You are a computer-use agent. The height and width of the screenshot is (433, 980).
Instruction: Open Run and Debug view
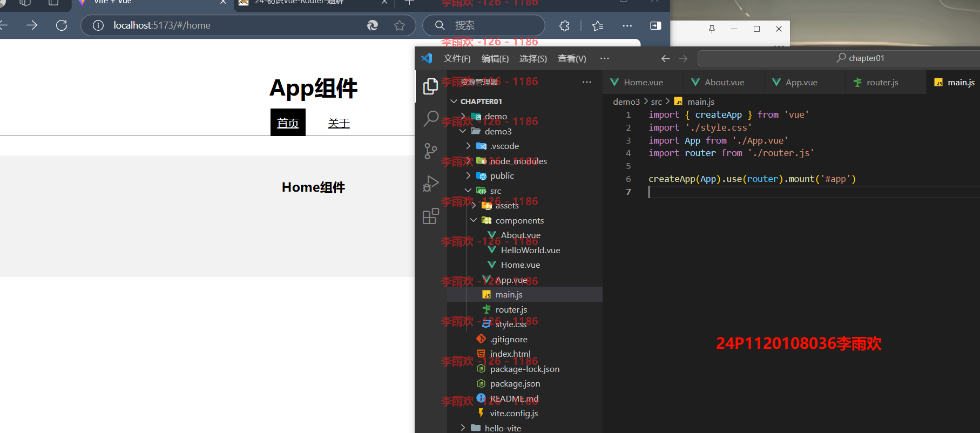click(x=430, y=184)
